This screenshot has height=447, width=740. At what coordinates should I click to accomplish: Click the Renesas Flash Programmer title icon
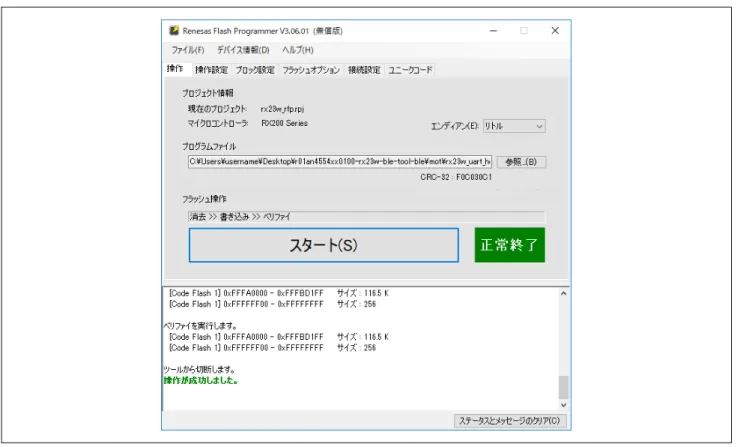174,31
